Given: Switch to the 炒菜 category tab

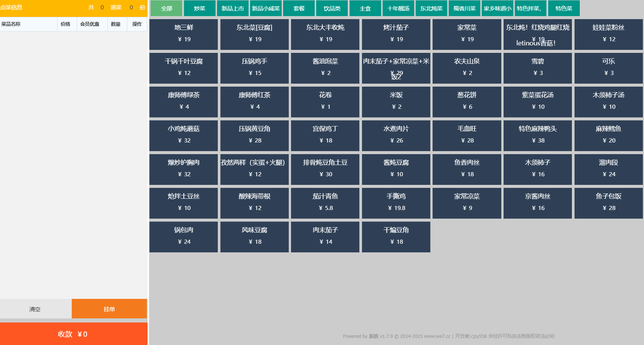Looking at the screenshot, I should [x=199, y=8].
